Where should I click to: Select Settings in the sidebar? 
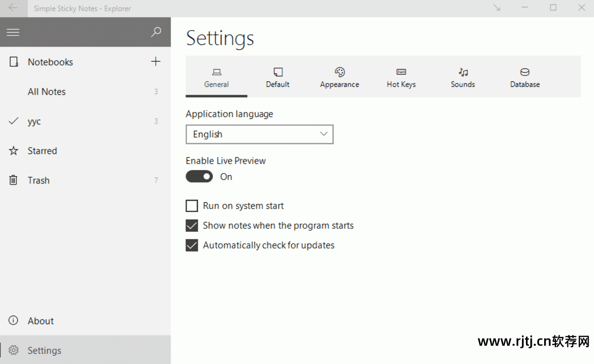[x=85, y=350]
